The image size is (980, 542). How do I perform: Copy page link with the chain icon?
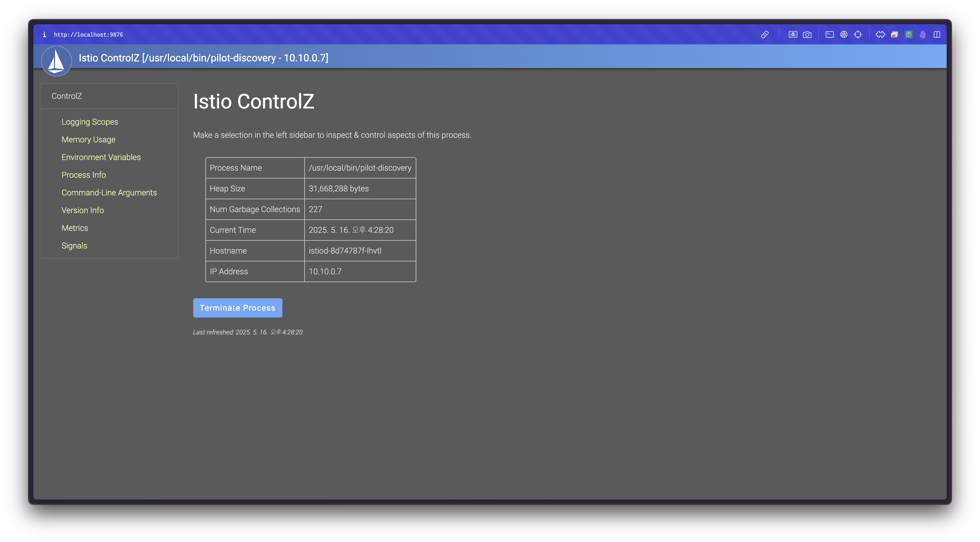(765, 35)
